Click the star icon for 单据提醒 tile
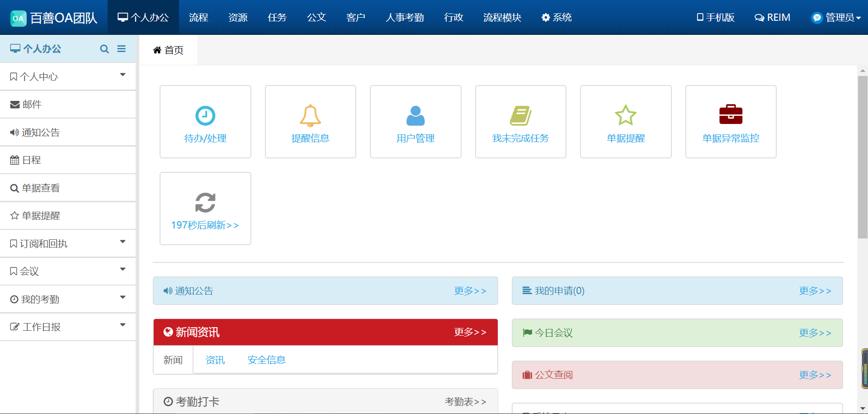The width and height of the screenshot is (868, 414). [x=626, y=115]
